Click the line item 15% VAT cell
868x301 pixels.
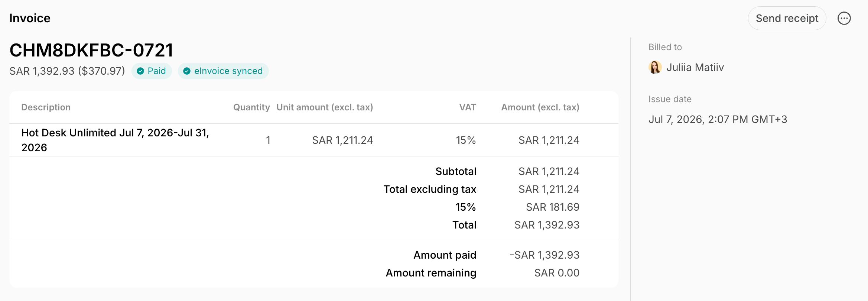click(x=466, y=140)
